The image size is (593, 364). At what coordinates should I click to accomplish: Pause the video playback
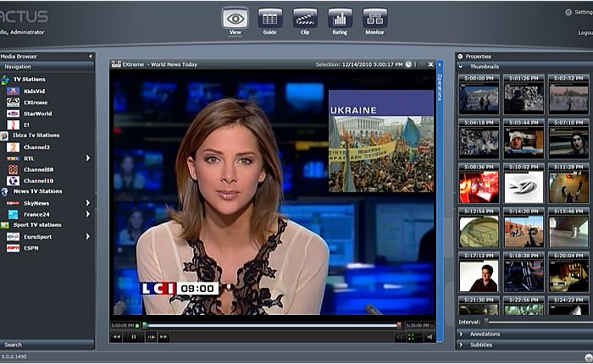(x=134, y=336)
